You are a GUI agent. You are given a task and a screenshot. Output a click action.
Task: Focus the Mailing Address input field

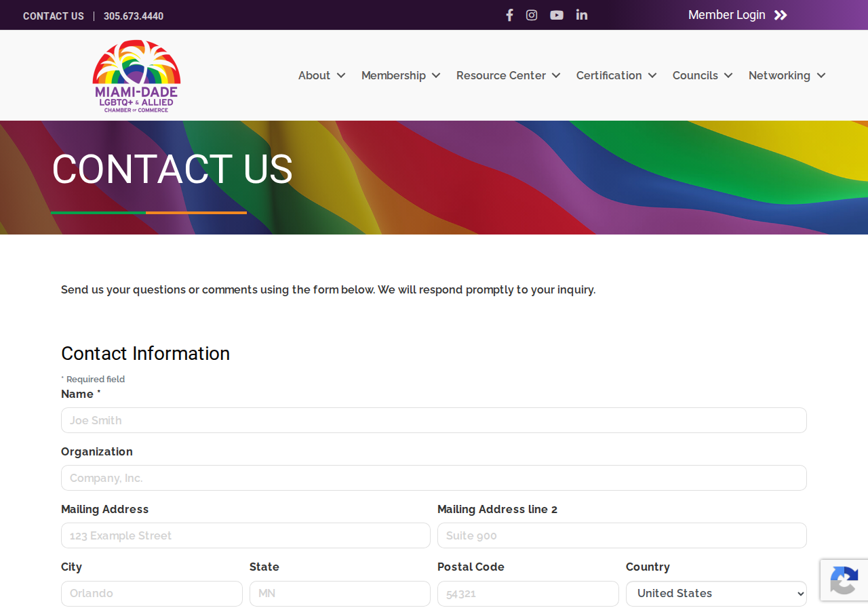point(245,535)
